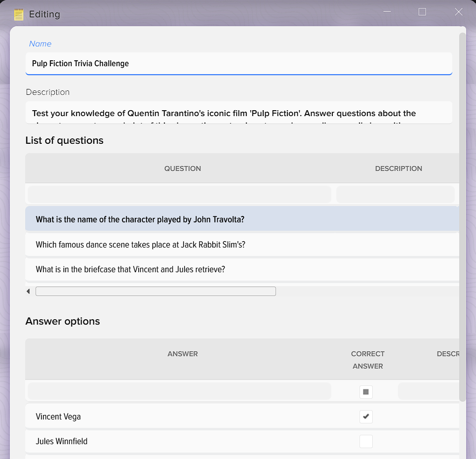Select the Vincent Vega answer row
Image resolution: width=476 pixels, height=459 pixels.
(x=242, y=417)
